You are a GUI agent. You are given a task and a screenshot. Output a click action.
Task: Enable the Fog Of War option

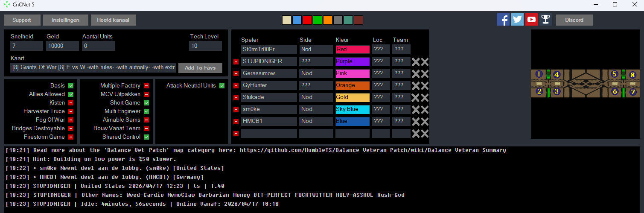coord(71,120)
